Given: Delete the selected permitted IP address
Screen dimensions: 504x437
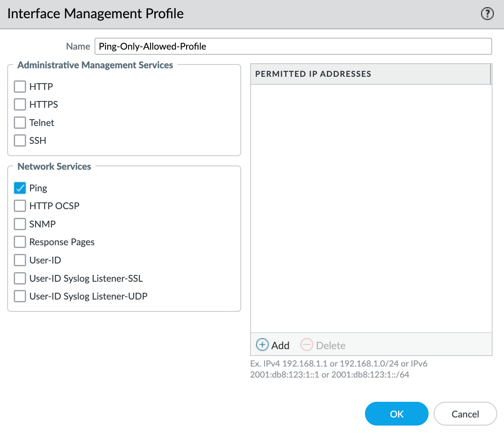Looking at the screenshot, I should point(323,345).
